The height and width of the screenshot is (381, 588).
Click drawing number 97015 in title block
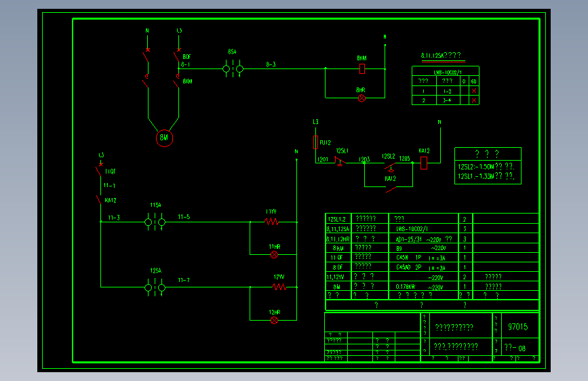518,327
